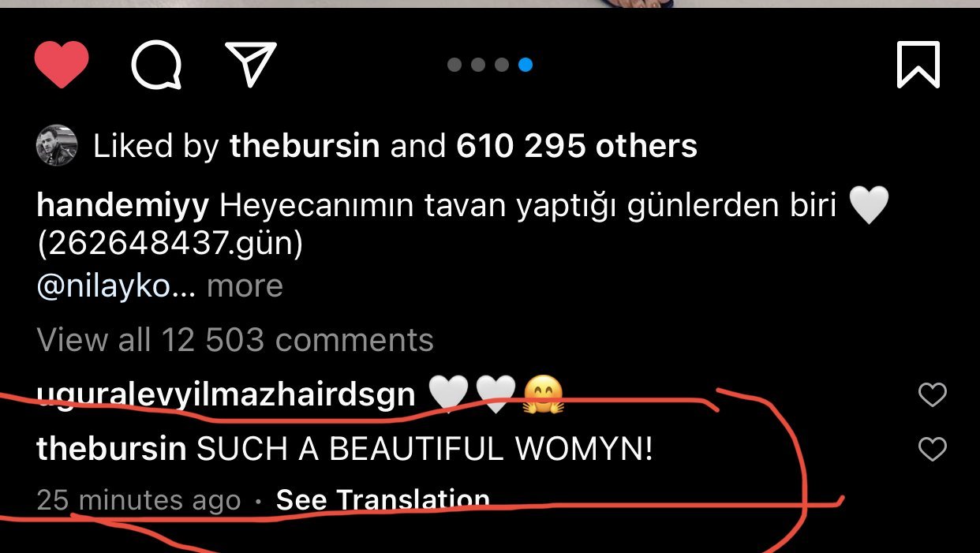Select the second carousel indicator dot
Viewport: 980px width, 553px height.
click(478, 65)
